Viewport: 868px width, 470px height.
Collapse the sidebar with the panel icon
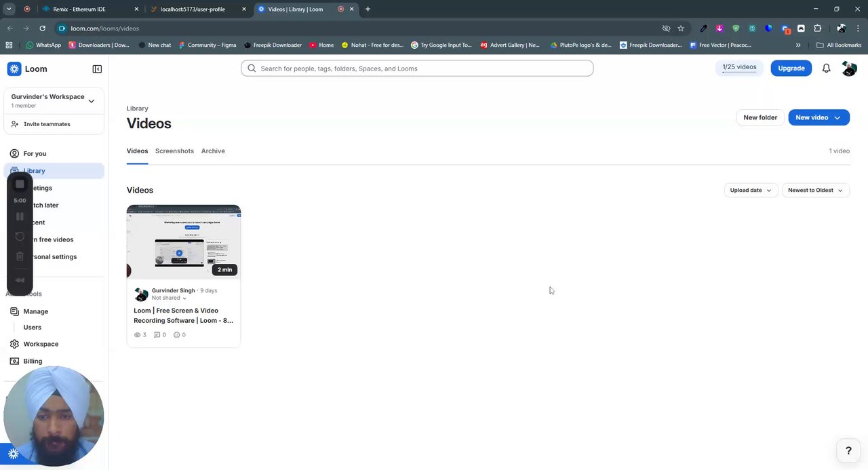[x=97, y=69]
